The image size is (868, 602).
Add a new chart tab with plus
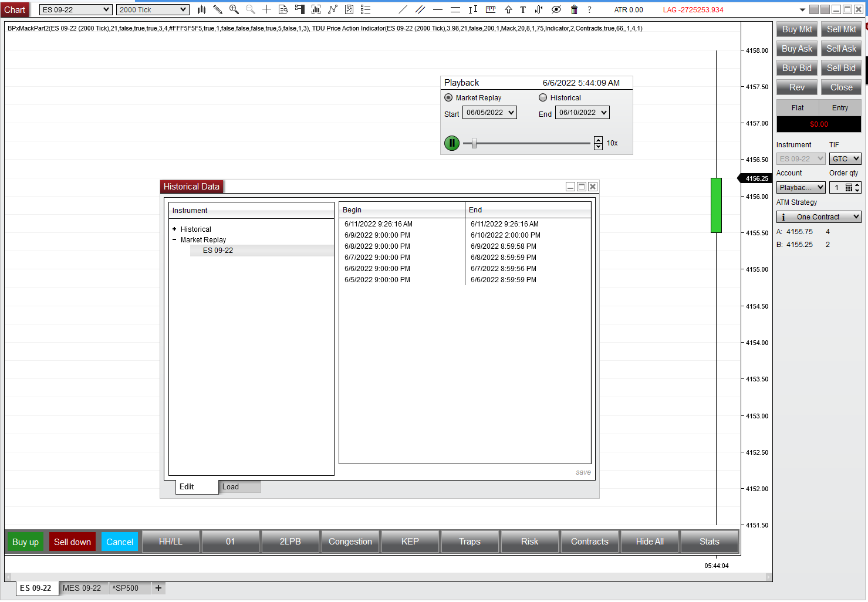(158, 588)
